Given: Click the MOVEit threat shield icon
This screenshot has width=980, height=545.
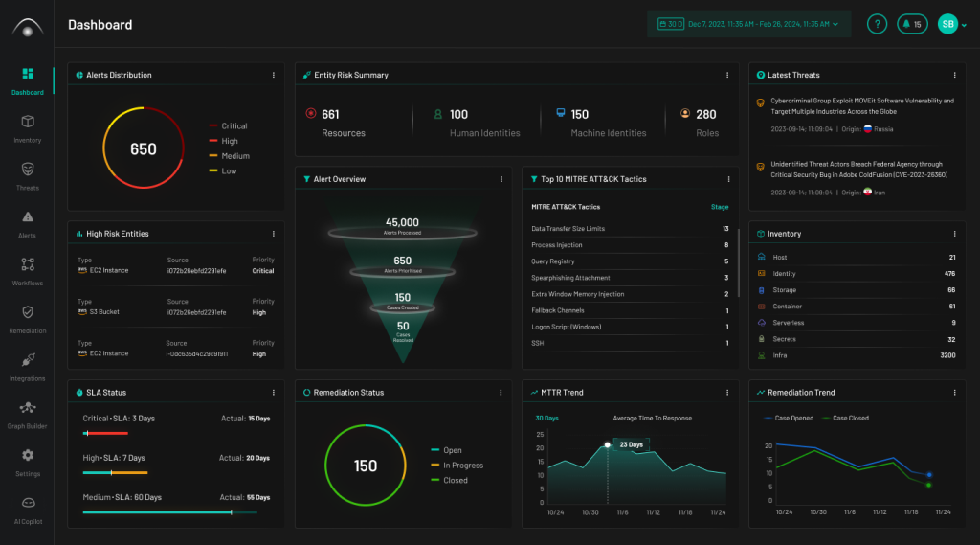Looking at the screenshot, I should [761, 103].
